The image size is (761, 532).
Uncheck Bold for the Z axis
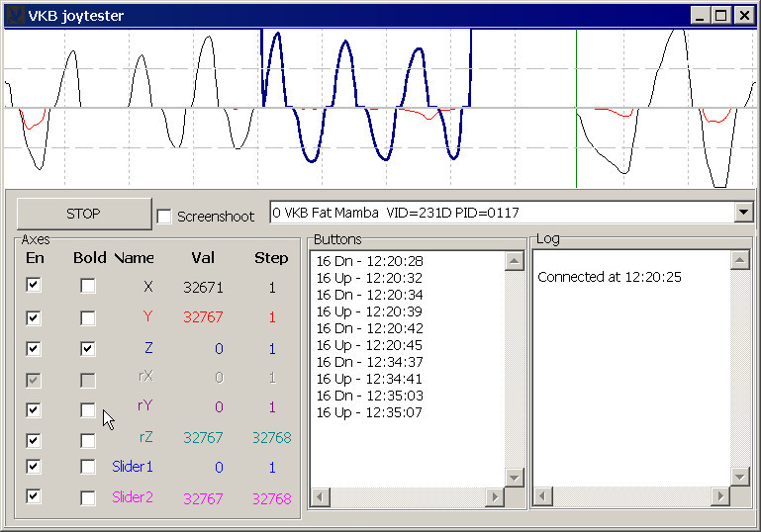(88, 348)
